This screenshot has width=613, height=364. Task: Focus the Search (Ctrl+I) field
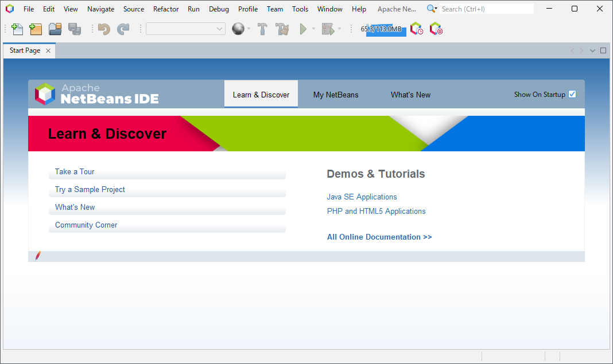(x=486, y=9)
